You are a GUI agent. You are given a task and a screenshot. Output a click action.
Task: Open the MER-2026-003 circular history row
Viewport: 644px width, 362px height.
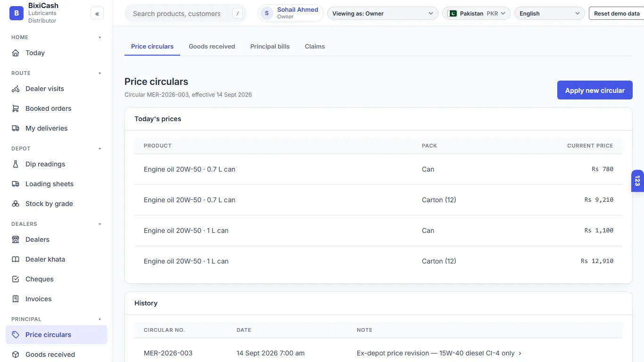378,353
